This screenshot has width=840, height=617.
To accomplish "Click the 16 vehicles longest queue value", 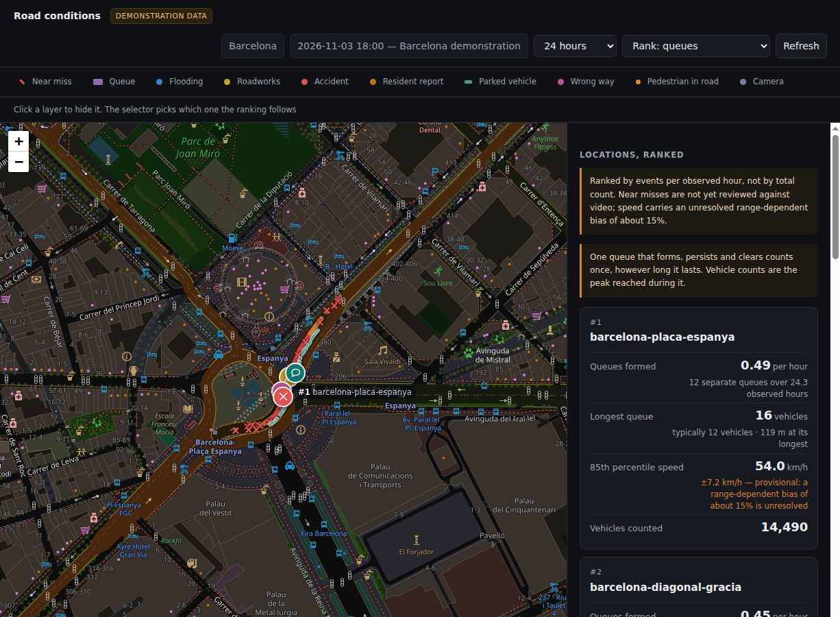I will pyautogui.click(x=764, y=415).
